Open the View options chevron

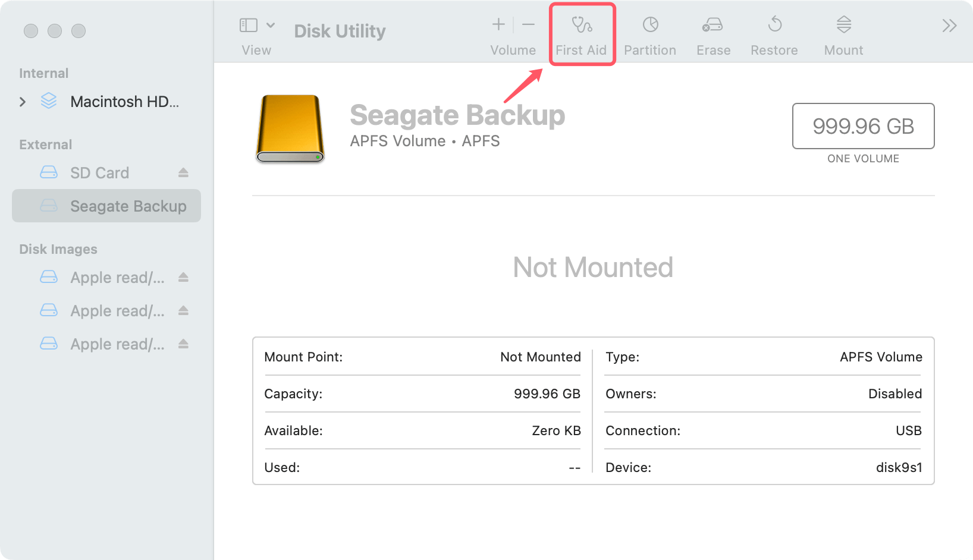click(271, 25)
